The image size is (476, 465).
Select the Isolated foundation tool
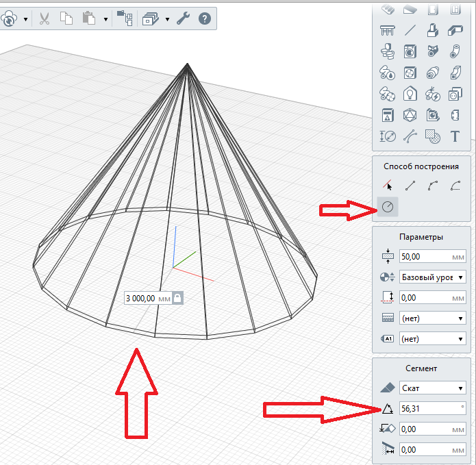point(433,30)
